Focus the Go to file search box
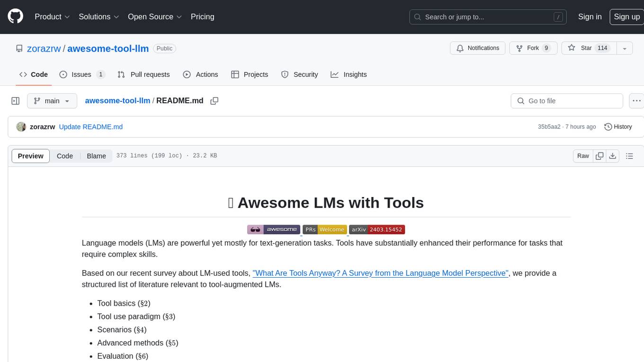The image size is (644, 362). pyautogui.click(x=567, y=101)
